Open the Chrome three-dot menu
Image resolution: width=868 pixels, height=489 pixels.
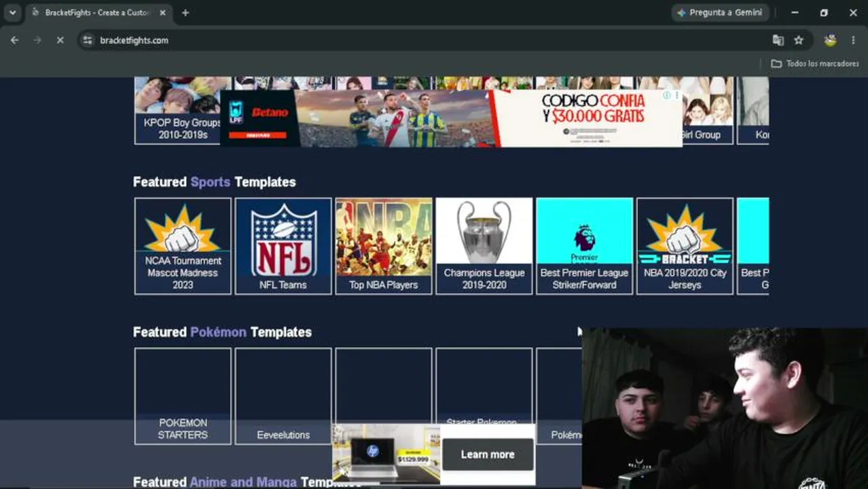[x=853, y=40]
